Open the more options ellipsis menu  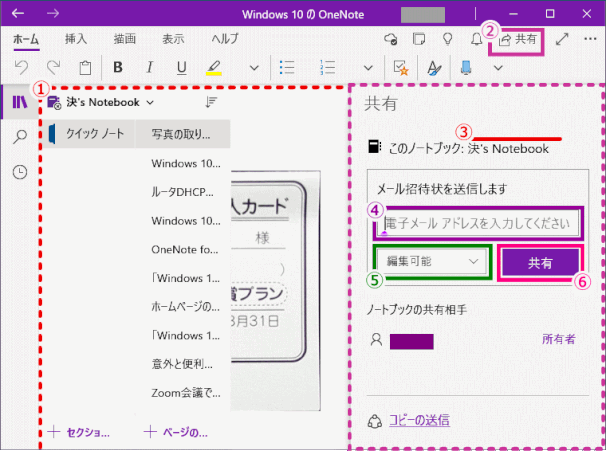click(x=590, y=39)
